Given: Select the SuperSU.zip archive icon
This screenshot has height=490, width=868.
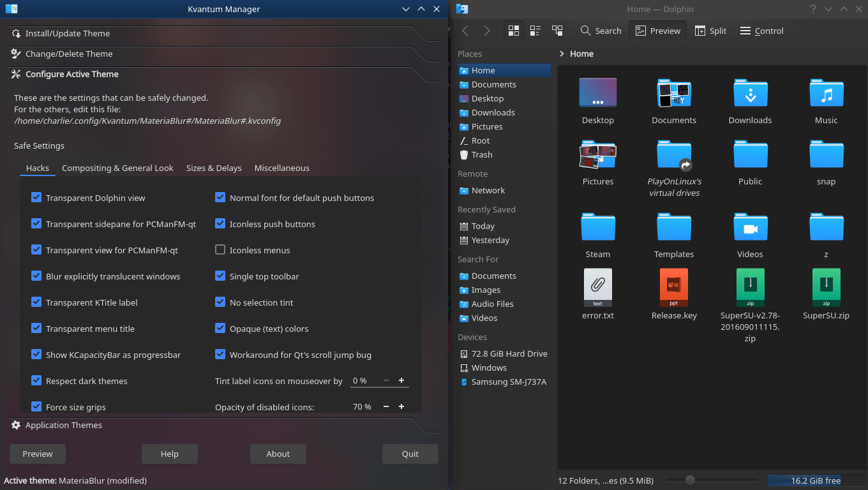Looking at the screenshot, I should (826, 288).
